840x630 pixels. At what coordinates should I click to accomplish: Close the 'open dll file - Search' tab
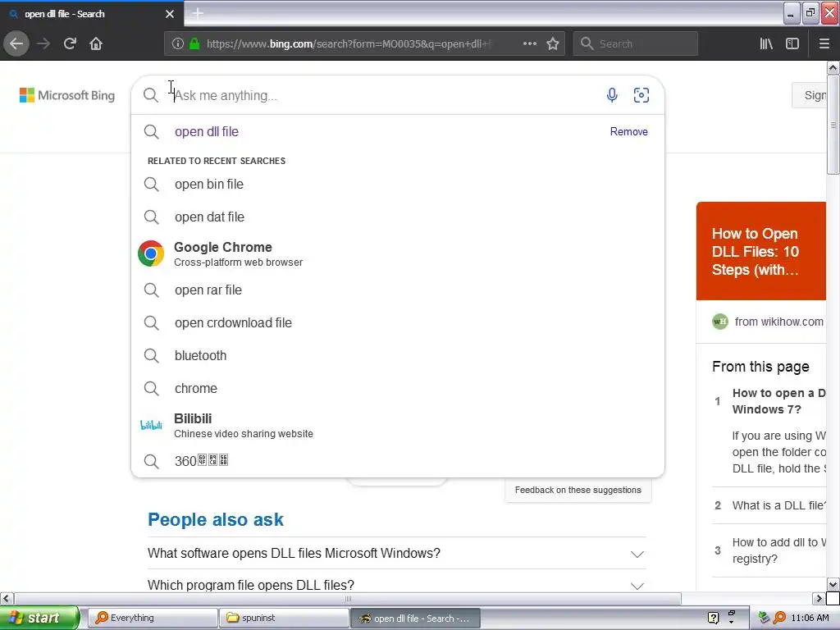[169, 14]
